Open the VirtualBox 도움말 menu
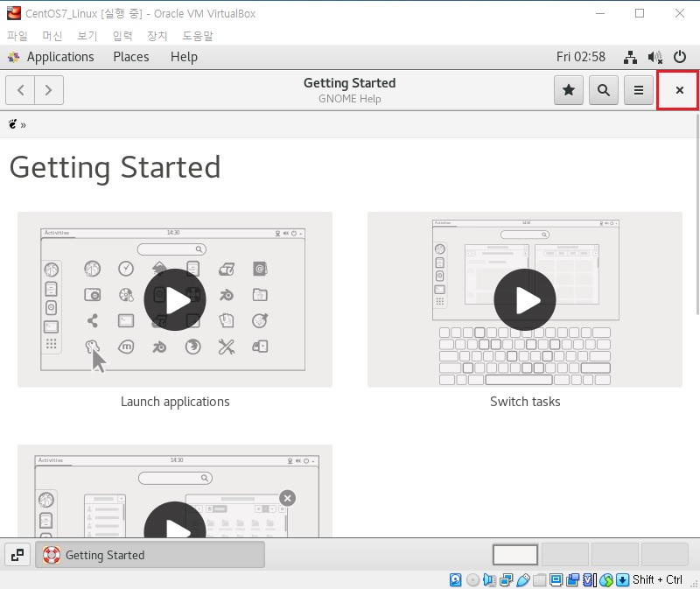 198,36
